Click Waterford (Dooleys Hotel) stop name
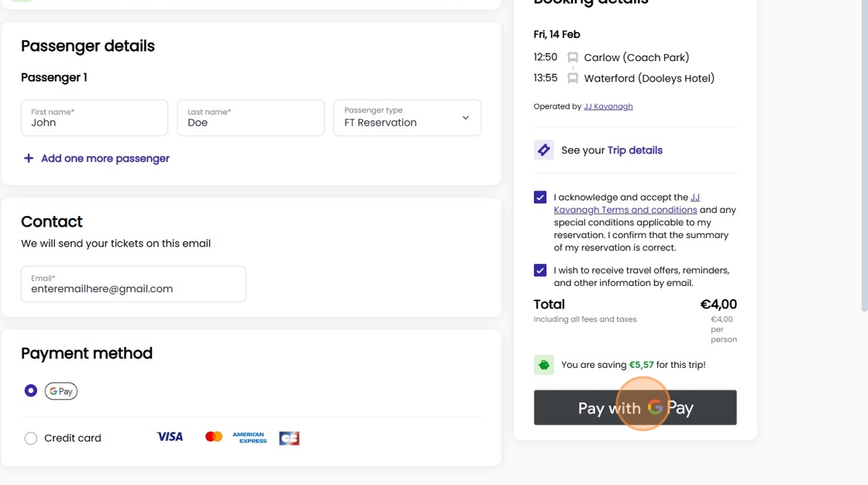Image resolution: width=868 pixels, height=485 pixels. (649, 78)
